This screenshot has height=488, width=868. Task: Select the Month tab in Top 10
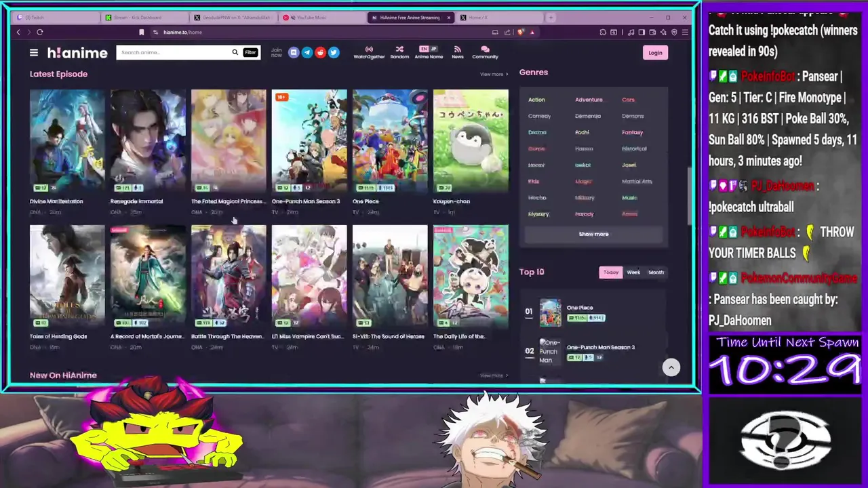point(656,272)
